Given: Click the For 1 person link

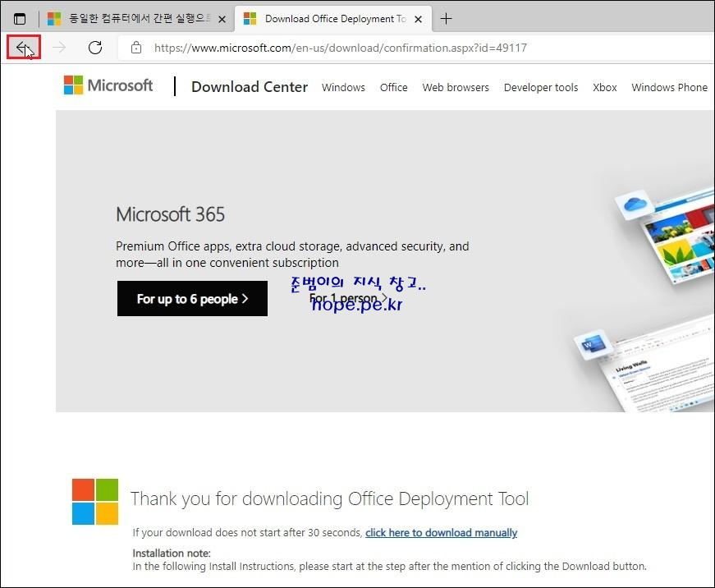Looking at the screenshot, I should [x=348, y=298].
